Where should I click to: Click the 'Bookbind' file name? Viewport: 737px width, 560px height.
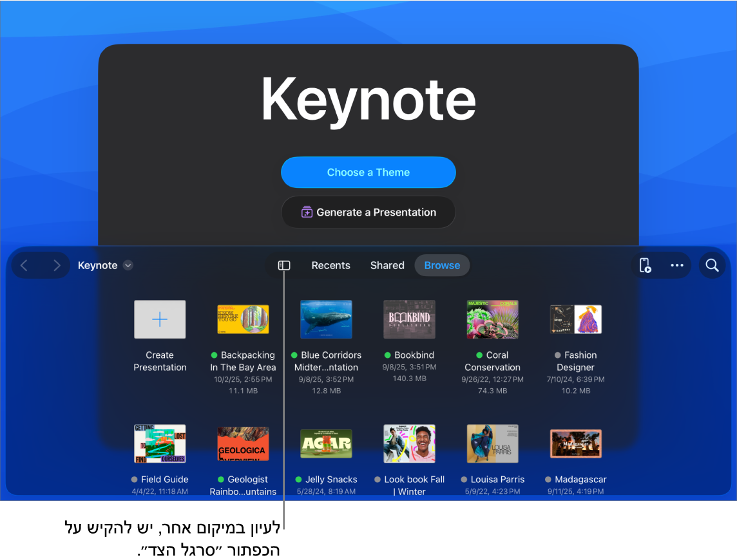pyautogui.click(x=414, y=355)
